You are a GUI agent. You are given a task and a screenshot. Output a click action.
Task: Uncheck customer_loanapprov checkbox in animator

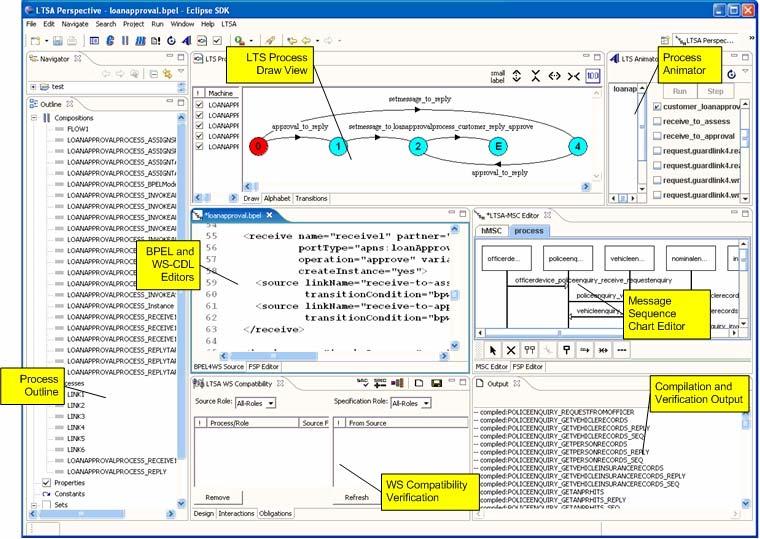pos(657,107)
